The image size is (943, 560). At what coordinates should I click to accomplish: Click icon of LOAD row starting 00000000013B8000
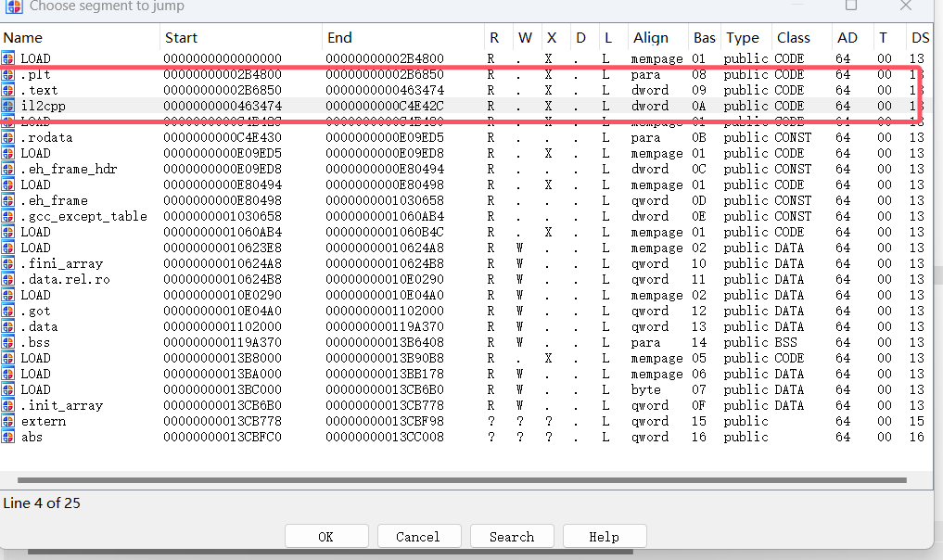click(7, 358)
